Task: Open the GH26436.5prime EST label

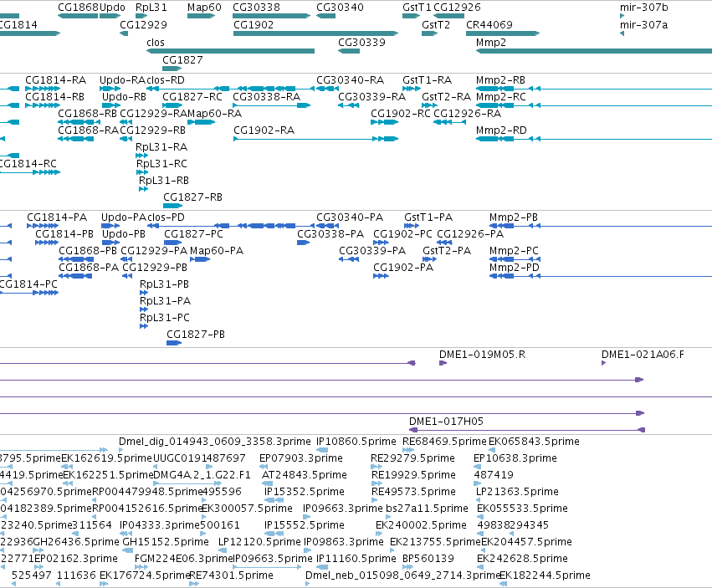Action: click(x=76, y=543)
